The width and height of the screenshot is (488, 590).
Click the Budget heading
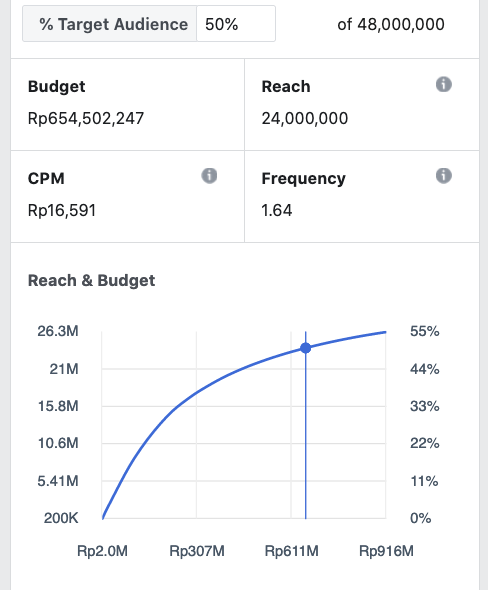(x=56, y=87)
